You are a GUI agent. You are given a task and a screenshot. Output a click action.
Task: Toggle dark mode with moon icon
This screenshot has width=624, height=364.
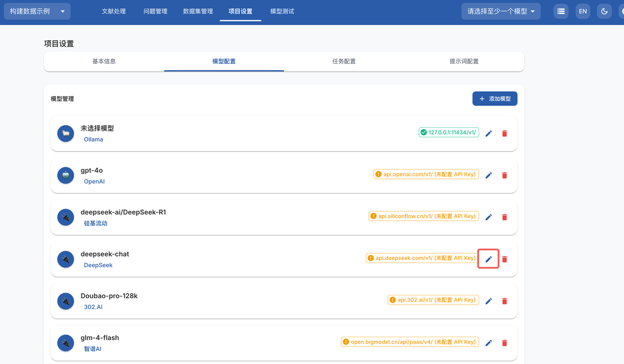click(x=604, y=11)
